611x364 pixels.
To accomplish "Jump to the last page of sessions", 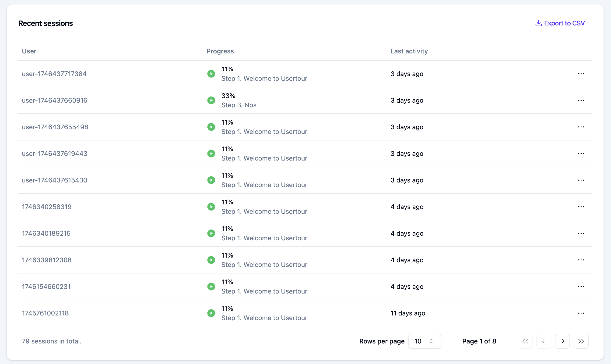I will [581, 341].
